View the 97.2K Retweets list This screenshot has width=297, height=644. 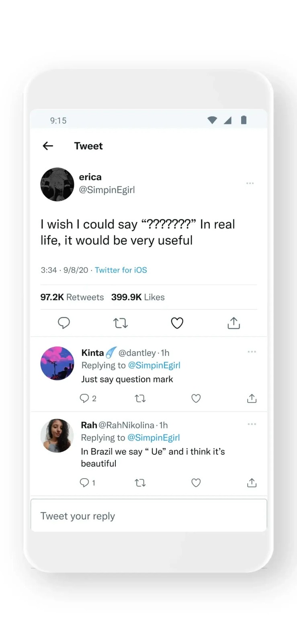tap(72, 297)
